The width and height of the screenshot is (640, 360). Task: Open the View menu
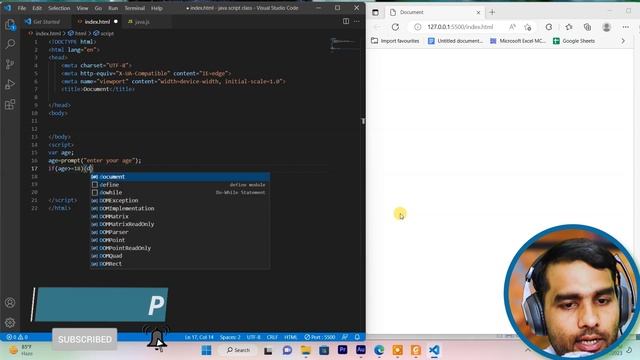pos(82,8)
